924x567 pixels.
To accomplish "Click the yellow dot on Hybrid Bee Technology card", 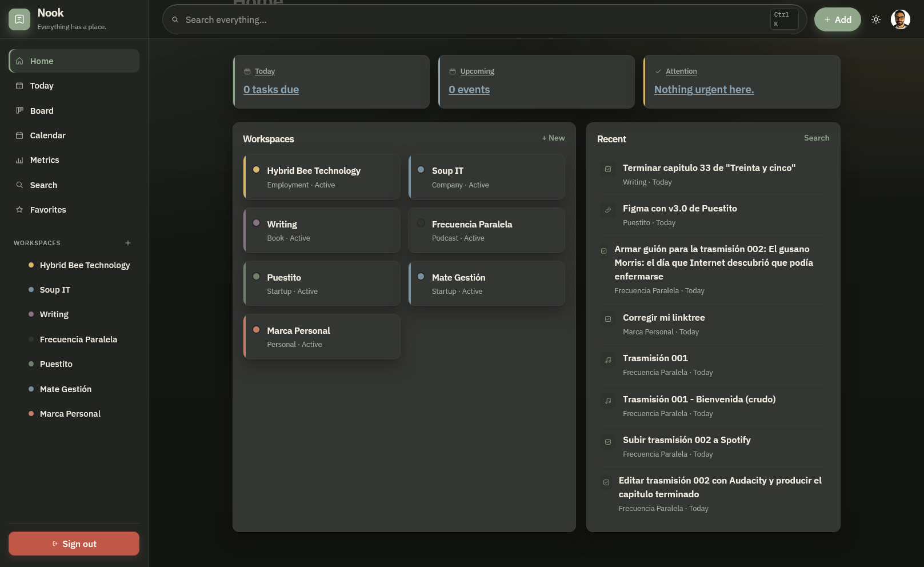I will [257, 170].
